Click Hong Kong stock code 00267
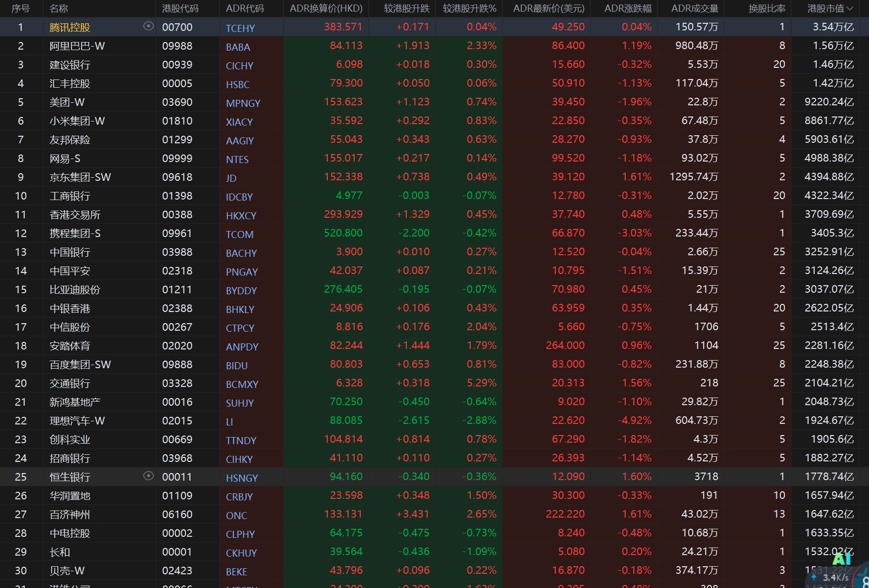 click(x=177, y=327)
